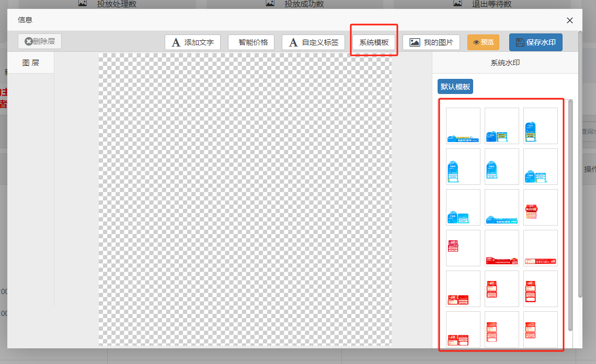Click the eye icon to preview (预览)
The width and height of the screenshot is (596, 364).
pyautogui.click(x=476, y=42)
